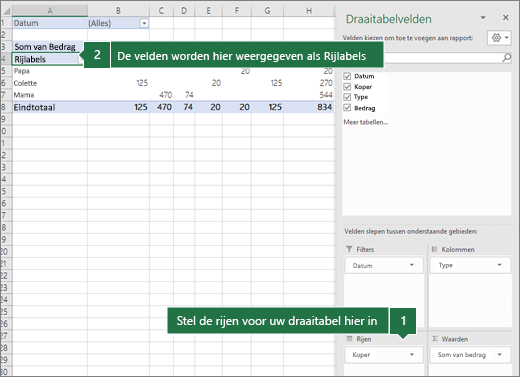Image resolution: width=520 pixels, height=377 pixels.
Task: Open the Meer tabellen... link
Action: tap(366, 122)
